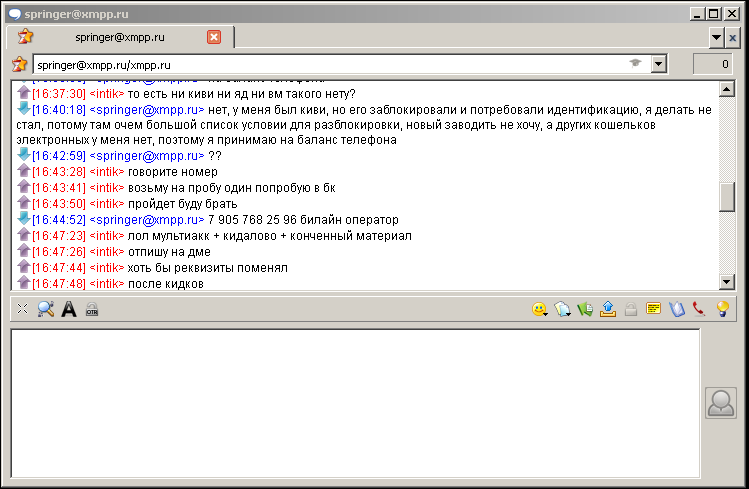Viewport: 749px width, 489px height.
Task: Click the incoming arrow icon at 16:40:18
Action: click(x=23, y=108)
